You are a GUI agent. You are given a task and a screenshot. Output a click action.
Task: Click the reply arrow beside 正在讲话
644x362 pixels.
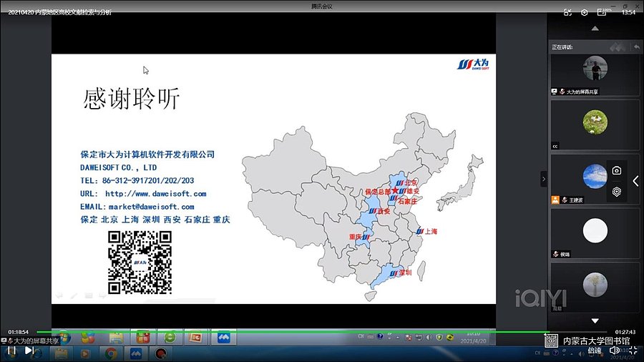point(636,47)
